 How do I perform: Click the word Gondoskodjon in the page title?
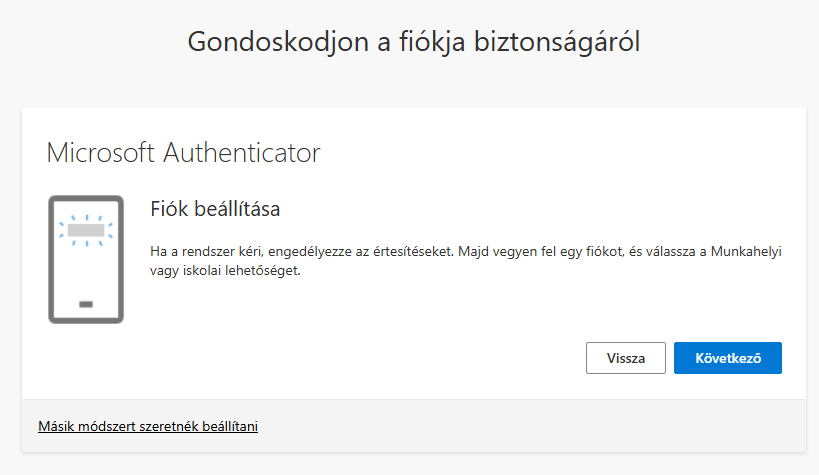pos(278,42)
